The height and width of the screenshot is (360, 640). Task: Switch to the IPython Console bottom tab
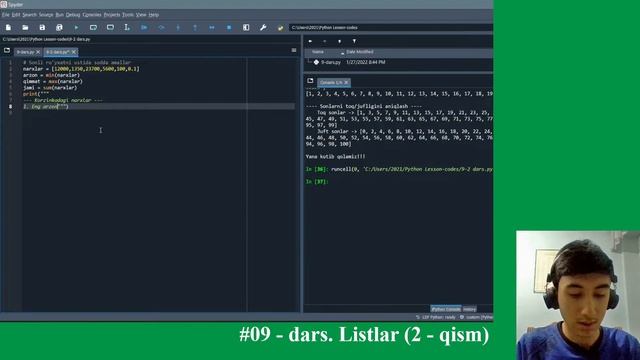point(446,309)
